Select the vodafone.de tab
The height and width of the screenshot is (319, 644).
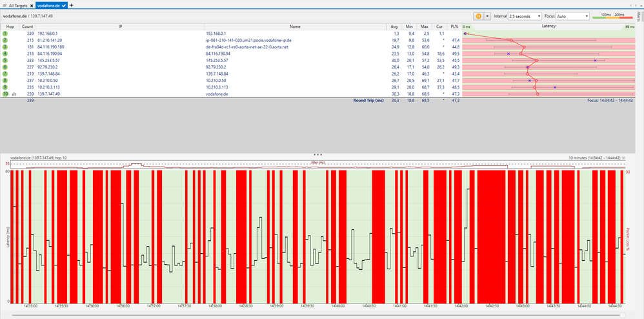48,5
